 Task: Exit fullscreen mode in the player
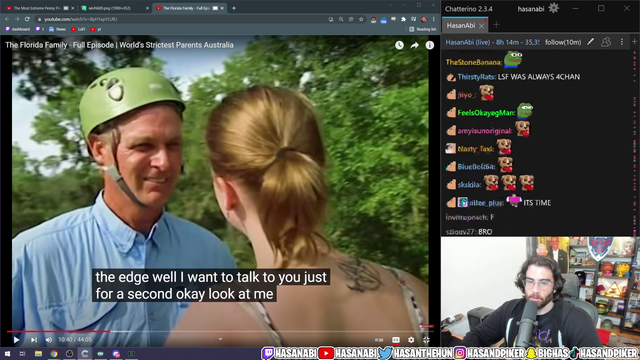click(x=426, y=340)
